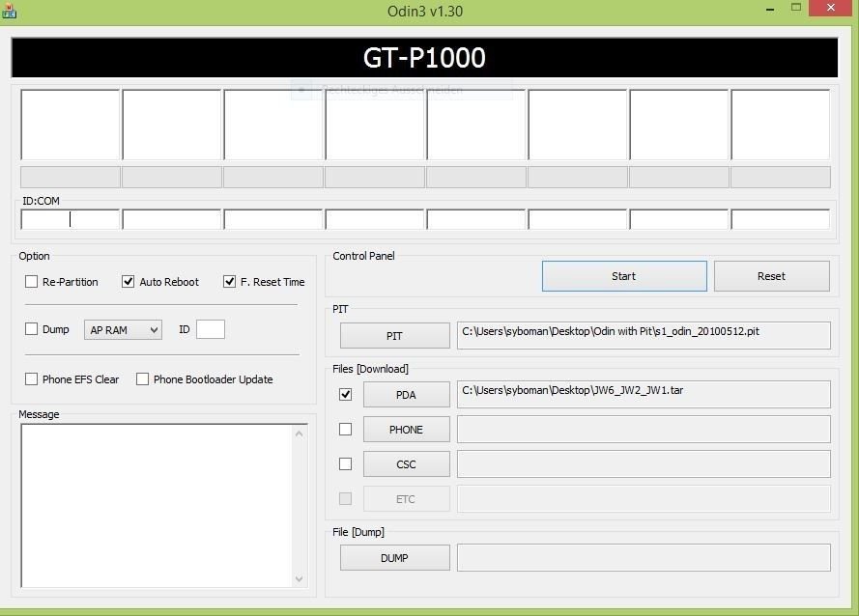Open the AP RAM dropdown
The height and width of the screenshot is (616, 859).
tap(123, 329)
